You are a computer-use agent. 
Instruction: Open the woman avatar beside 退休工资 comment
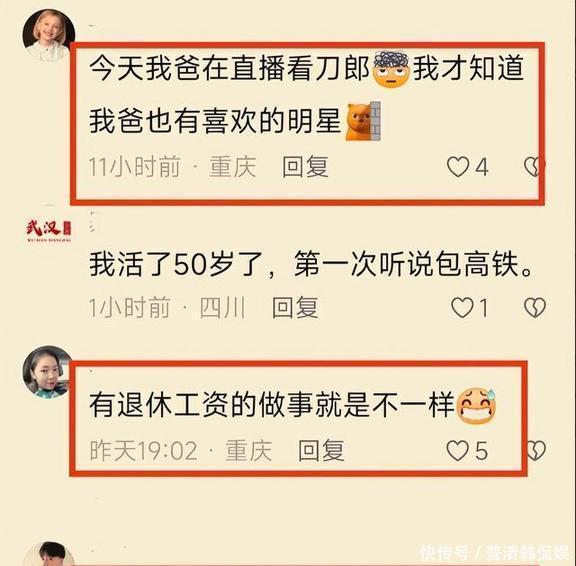48,372
